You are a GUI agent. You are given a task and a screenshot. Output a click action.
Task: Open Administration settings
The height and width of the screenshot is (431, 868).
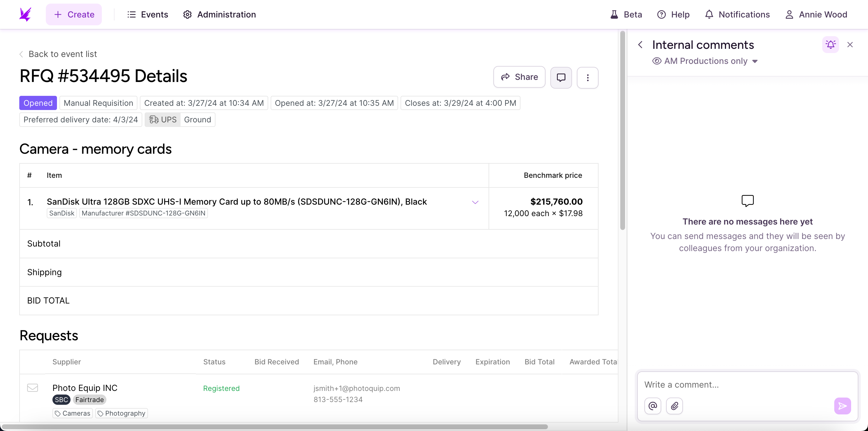pyautogui.click(x=219, y=14)
